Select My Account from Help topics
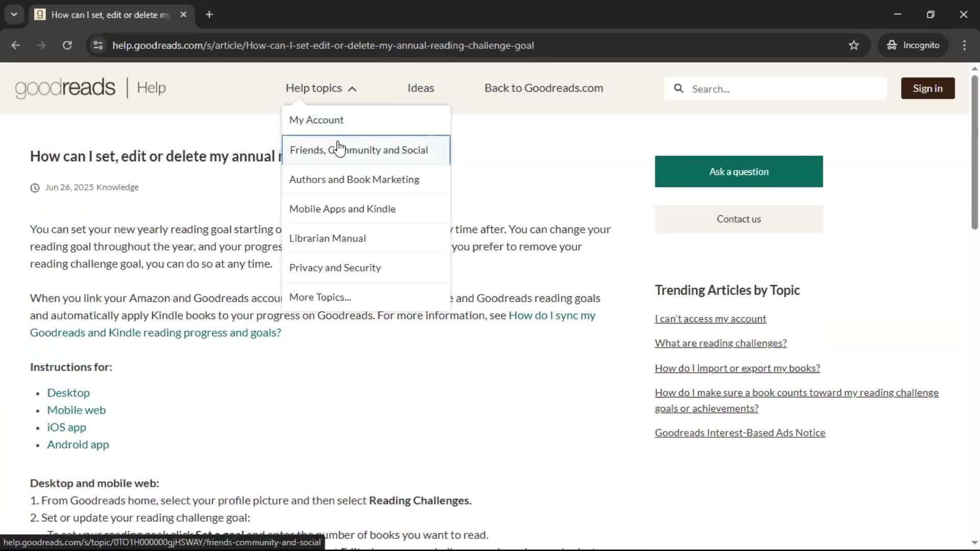Viewport: 980px width, 551px height. tap(366, 120)
